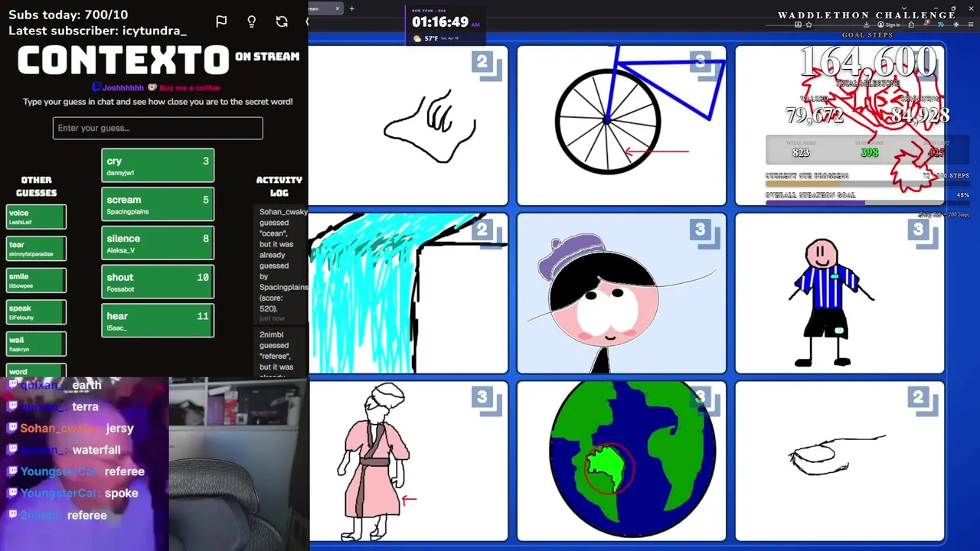Click the 'wail' other guess
Viewport: 980px width, 551px height.
(x=36, y=344)
